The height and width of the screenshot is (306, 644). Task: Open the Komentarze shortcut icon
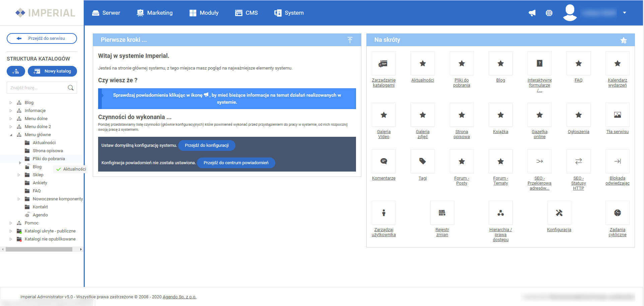(x=383, y=162)
